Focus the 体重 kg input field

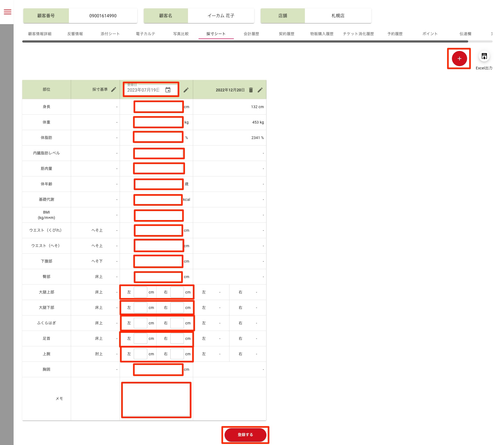(158, 122)
